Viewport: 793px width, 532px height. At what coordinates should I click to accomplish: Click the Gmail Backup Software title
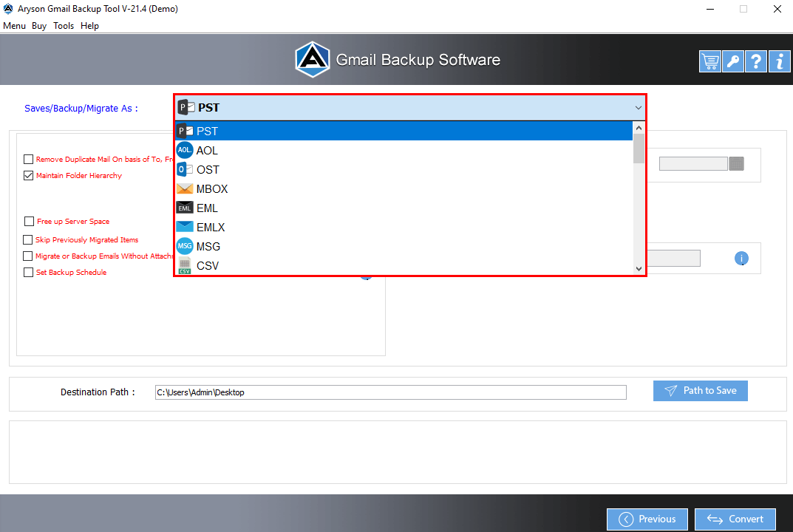coord(418,60)
